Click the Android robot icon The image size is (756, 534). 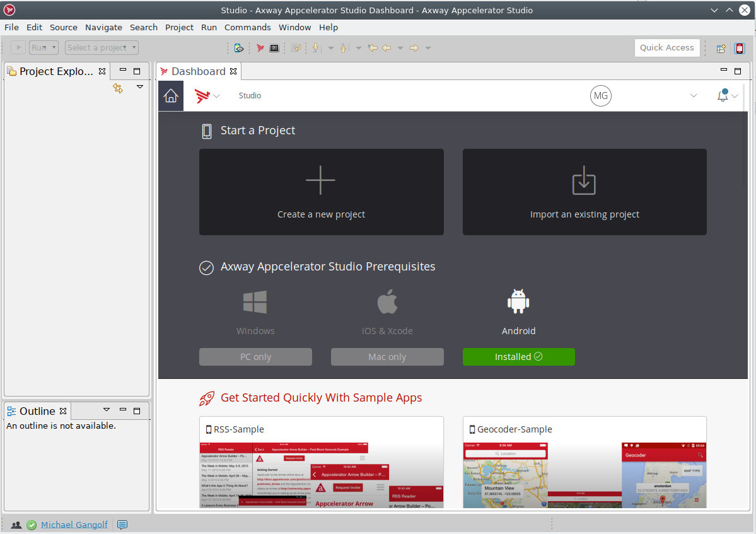(518, 301)
